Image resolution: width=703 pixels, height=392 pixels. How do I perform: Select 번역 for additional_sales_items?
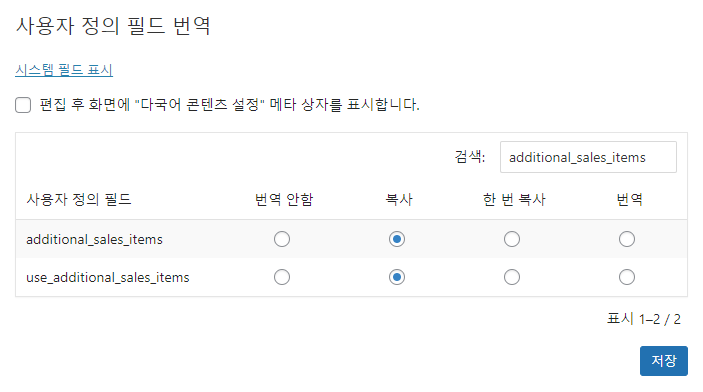pos(627,239)
